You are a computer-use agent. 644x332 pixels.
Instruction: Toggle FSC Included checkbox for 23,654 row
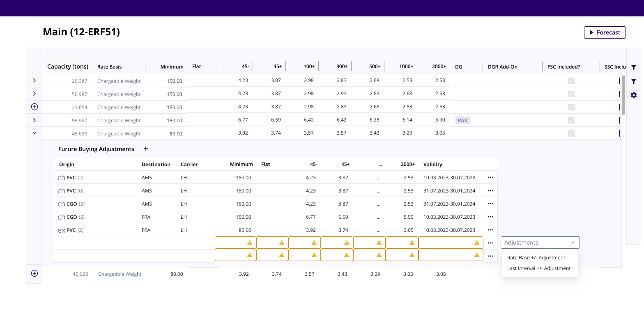pyautogui.click(x=571, y=107)
